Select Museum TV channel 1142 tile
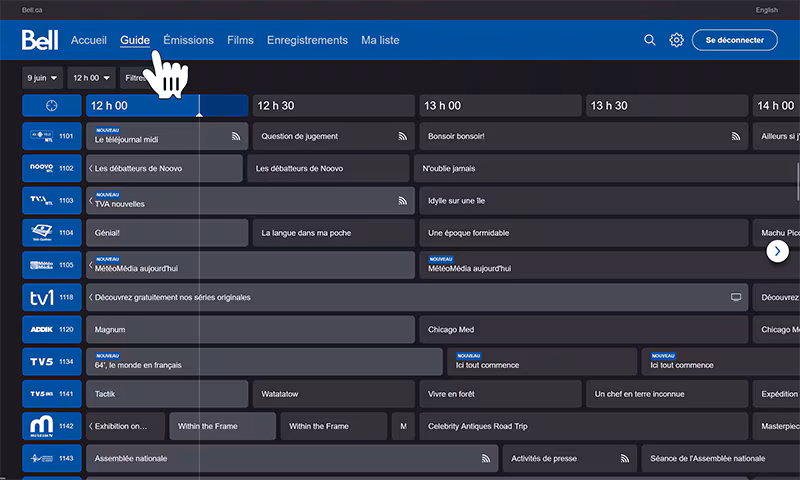800x480 pixels. pyautogui.click(x=52, y=426)
